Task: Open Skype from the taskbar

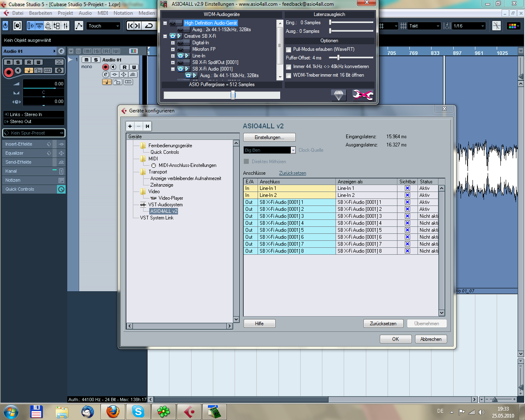Action: click(138, 411)
